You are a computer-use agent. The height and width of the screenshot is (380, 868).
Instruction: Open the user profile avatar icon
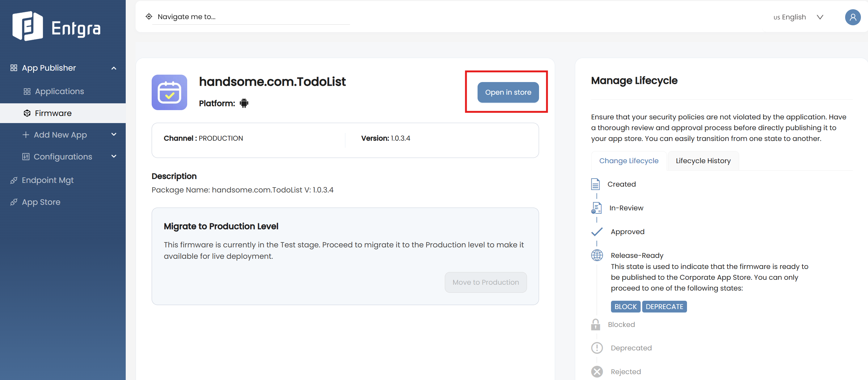(x=853, y=17)
